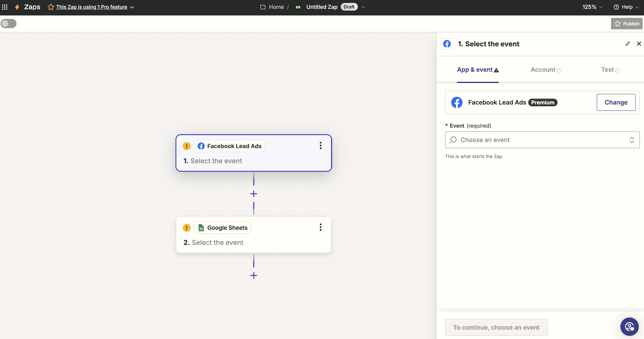The image size is (644, 339).
Task: Go to Home breadcrumb
Action: click(x=276, y=7)
